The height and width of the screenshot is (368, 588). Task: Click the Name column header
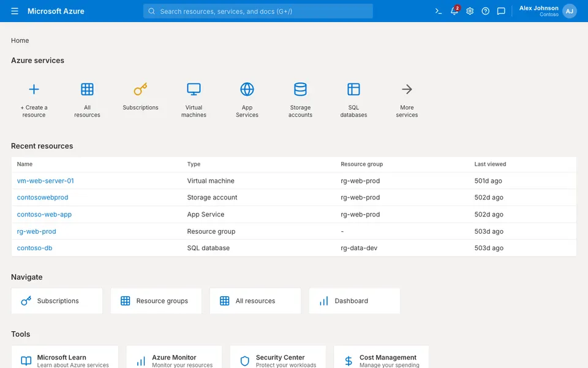(x=24, y=164)
